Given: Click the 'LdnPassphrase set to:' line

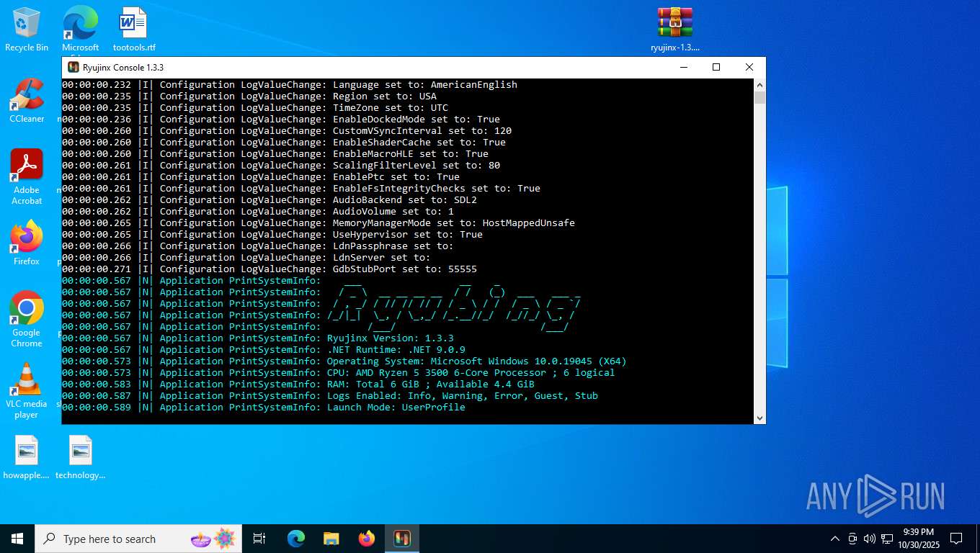Looking at the screenshot, I should 257,246.
